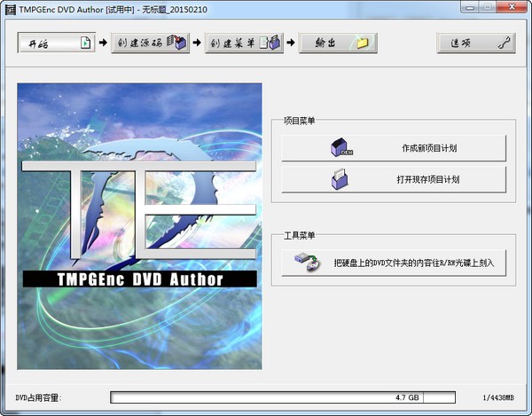This screenshot has width=532, height=416.
Task: Click the 项目菜单 group heading
Action: [299, 121]
